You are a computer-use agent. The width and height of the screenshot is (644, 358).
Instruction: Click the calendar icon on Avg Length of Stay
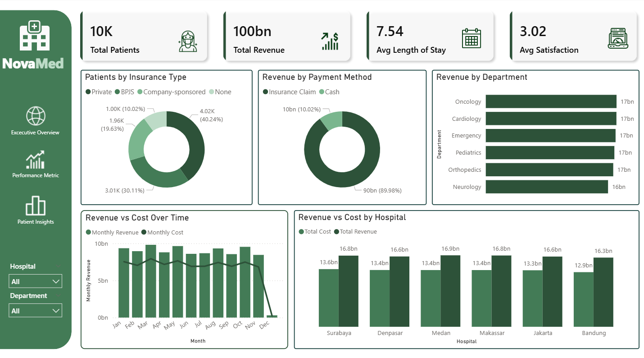tap(472, 38)
